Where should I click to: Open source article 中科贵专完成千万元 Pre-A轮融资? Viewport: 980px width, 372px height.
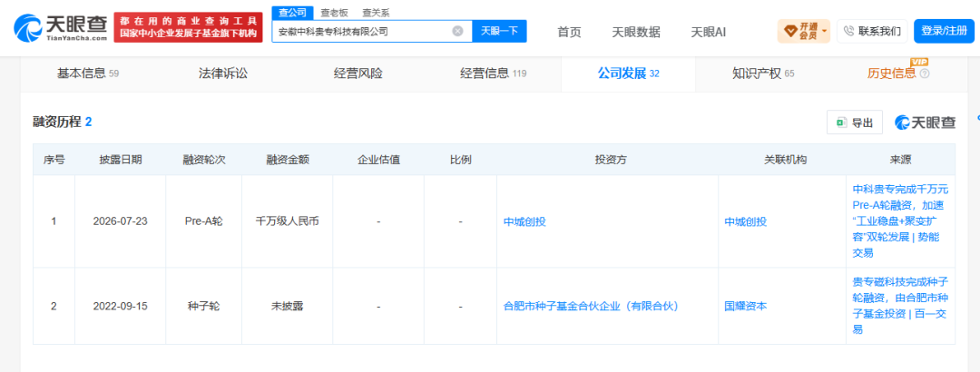(x=901, y=220)
